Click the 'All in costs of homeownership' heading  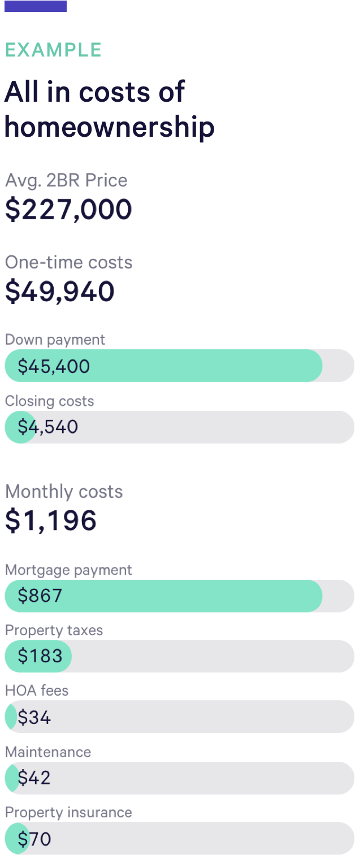click(109, 109)
